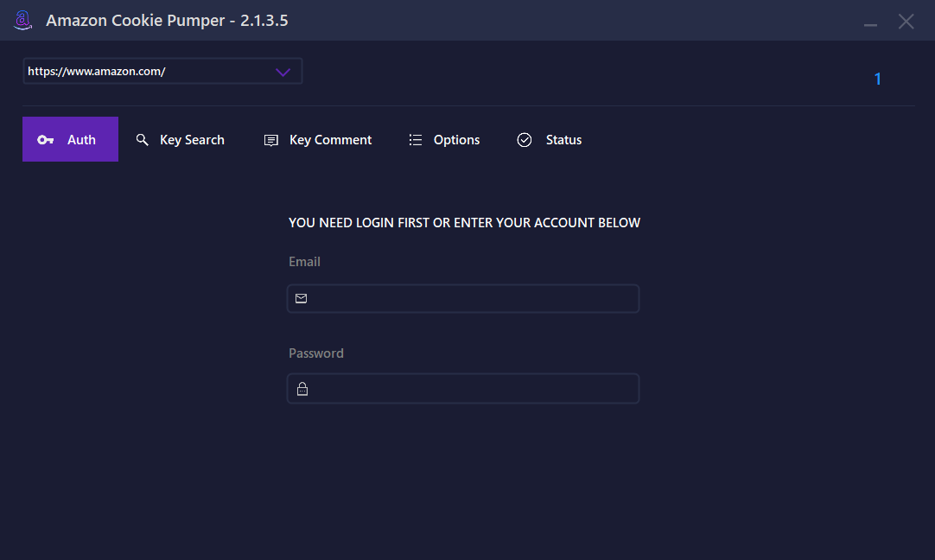Open the Auth tab

tap(70, 139)
